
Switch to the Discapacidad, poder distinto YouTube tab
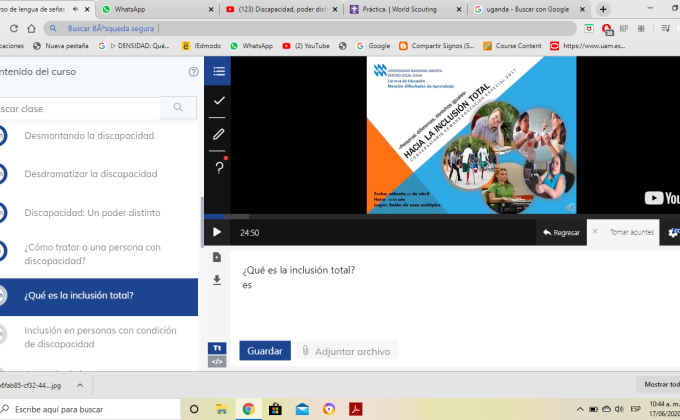click(x=282, y=9)
